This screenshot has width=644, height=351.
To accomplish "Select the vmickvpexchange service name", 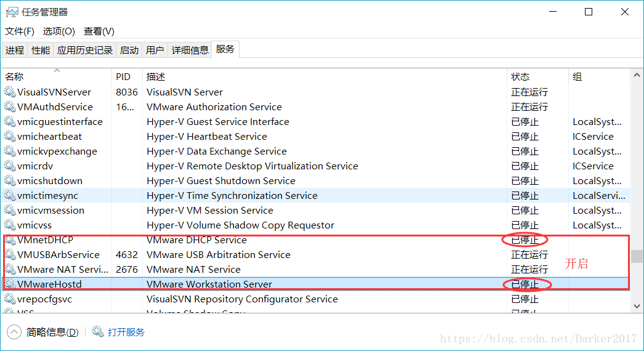I will click(x=57, y=151).
